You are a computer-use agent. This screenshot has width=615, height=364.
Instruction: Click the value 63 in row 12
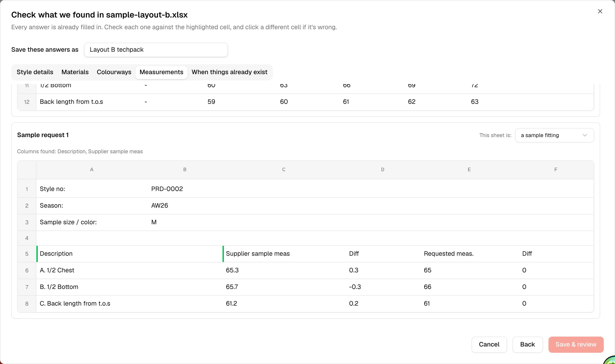475,102
